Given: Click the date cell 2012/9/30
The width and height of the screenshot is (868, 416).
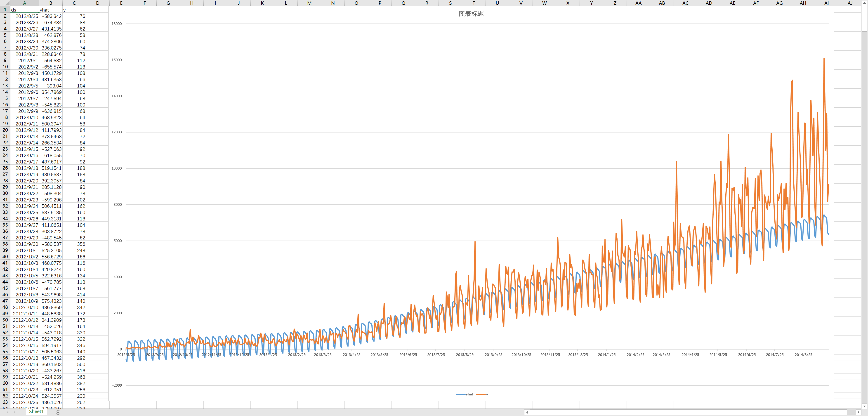Looking at the screenshot, I should tap(24, 244).
